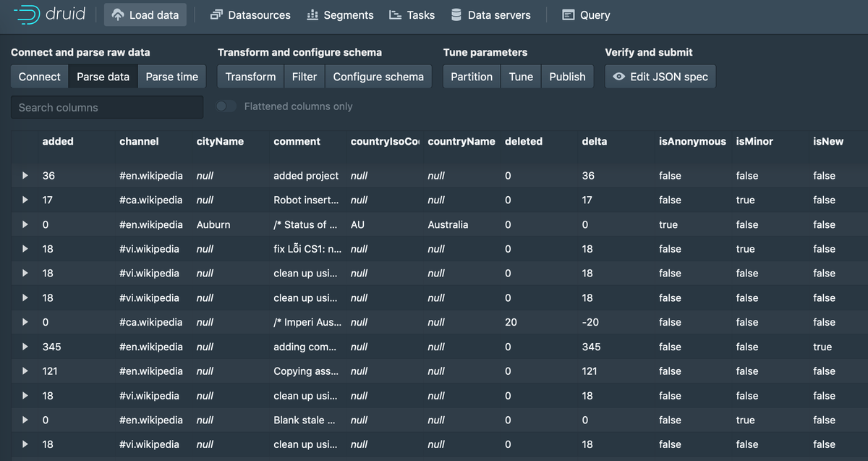Click the Query console icon
The height and width of the screenshot is (461, 868).
pos(569,15)
